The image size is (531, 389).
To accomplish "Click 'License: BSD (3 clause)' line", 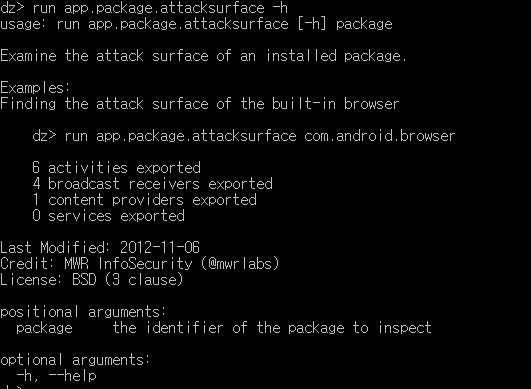I will 91,280.
